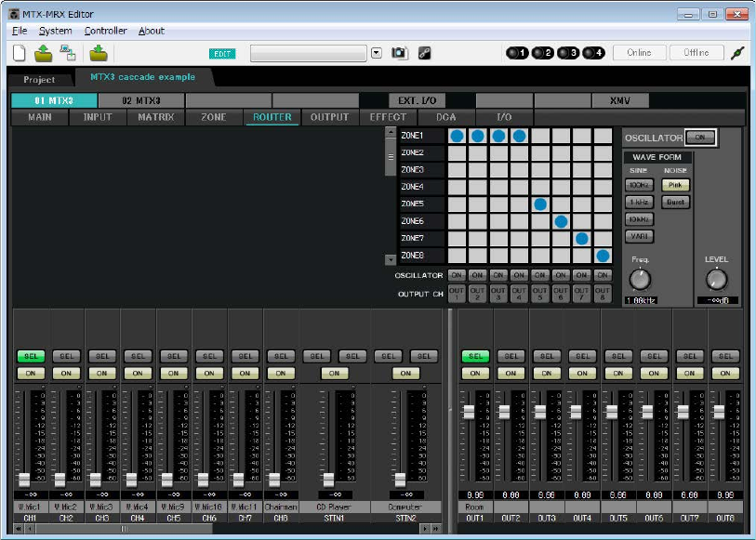
Task: Click the Freq. knob in oscillator panel
Action: pyautogui.click(x=639, y=279)
